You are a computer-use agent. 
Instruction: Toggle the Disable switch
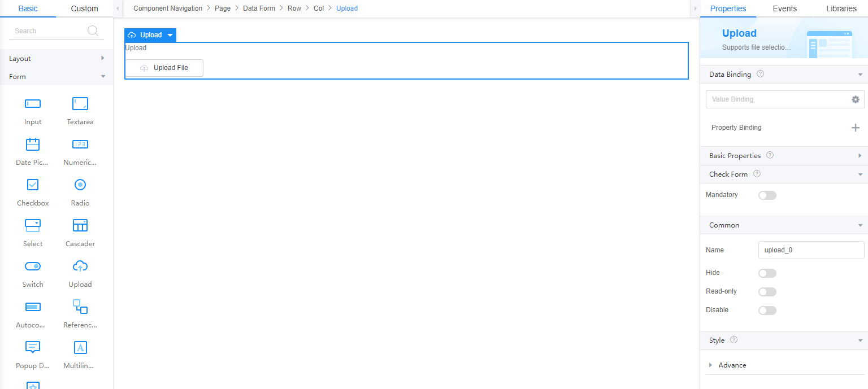767,311
